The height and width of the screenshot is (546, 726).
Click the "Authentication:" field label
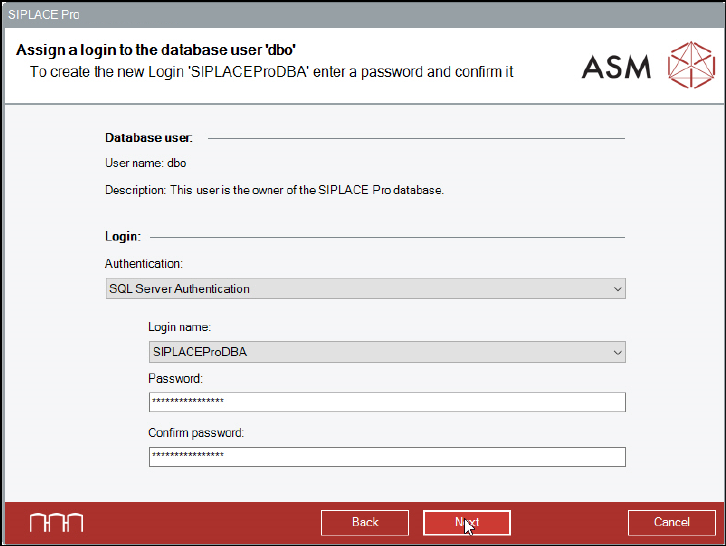[x=144, y=263]
